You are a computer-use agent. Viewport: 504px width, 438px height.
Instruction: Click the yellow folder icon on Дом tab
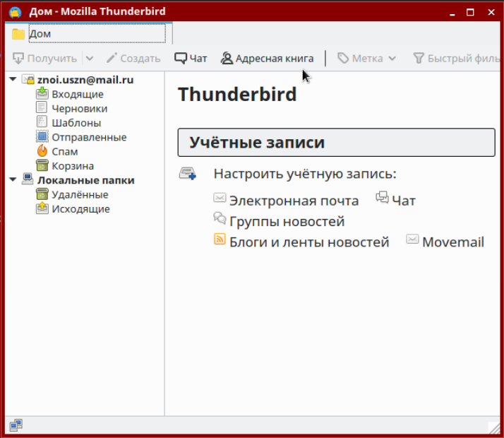(18, 34)
